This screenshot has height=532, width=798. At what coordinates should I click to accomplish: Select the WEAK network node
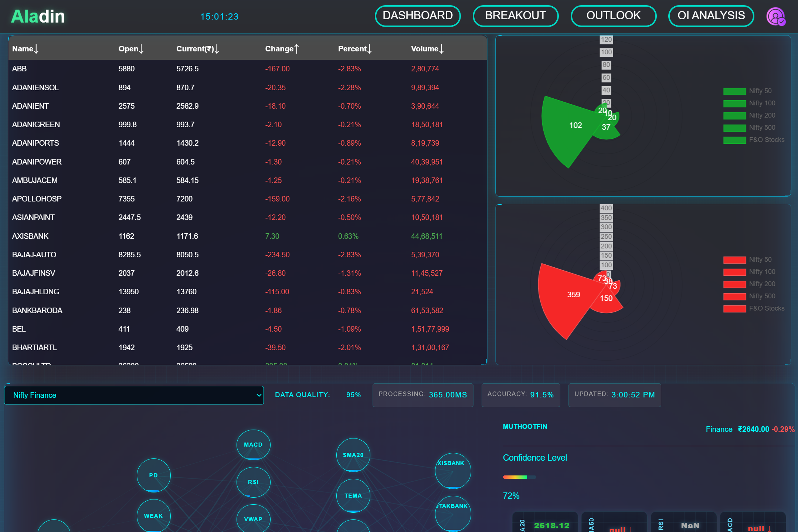pyautogui.click(x=153, y=516)
